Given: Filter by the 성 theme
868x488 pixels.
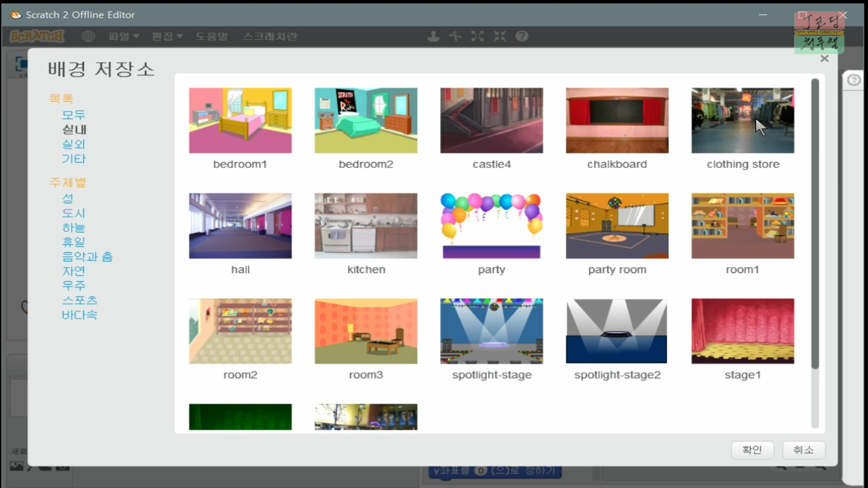Looking at the screenshot, I should tap(68, 199).
